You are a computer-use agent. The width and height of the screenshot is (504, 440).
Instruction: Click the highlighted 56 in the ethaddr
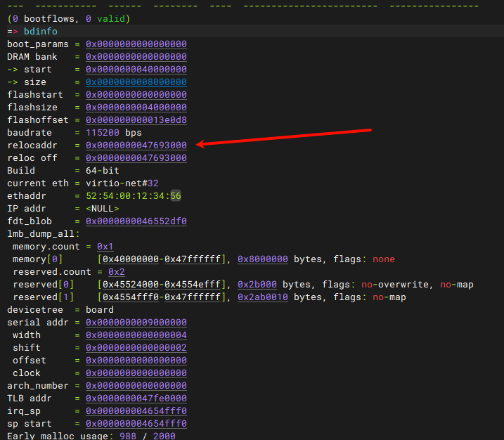pyautogui.click(x=175, y=196)
